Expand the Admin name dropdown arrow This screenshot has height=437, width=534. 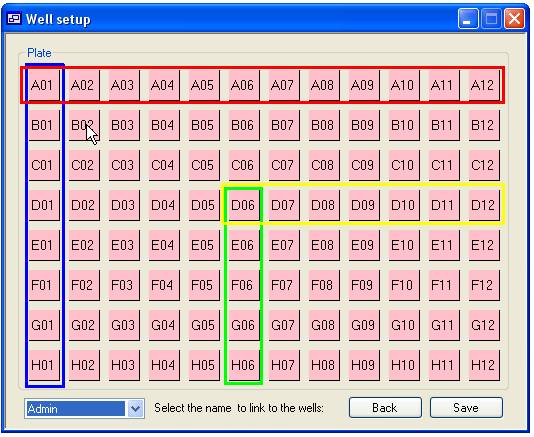coord(136,408)
